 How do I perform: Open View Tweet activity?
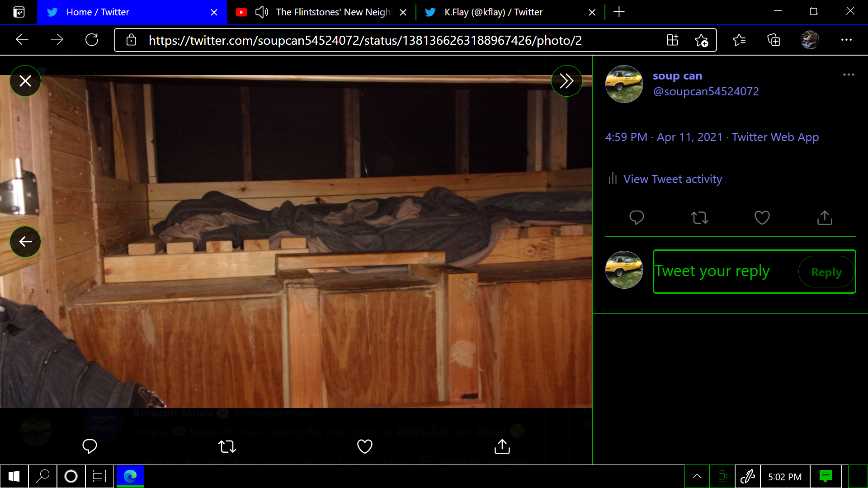pyautogui.click(x=672, y=179)
